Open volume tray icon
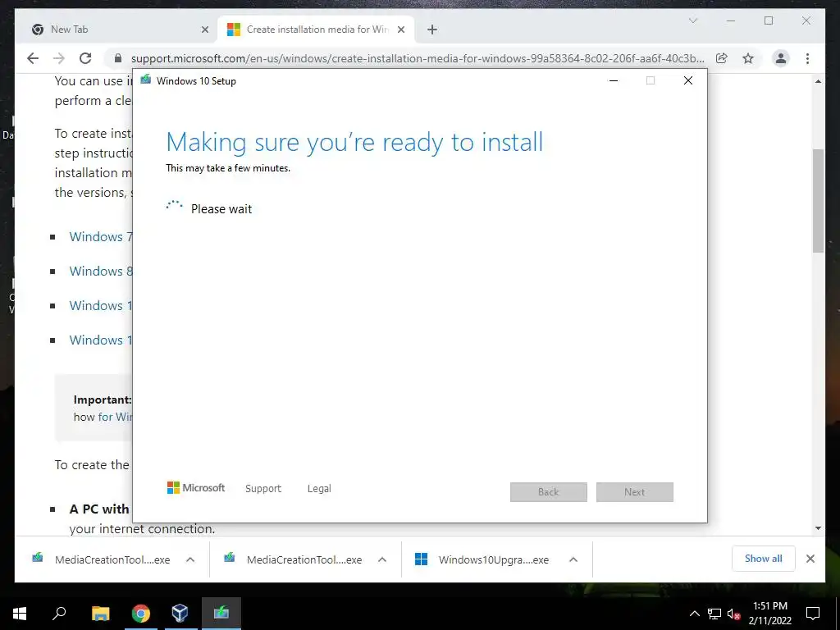Viewport: 840px width, 630px height. click(x=733, y=614)
